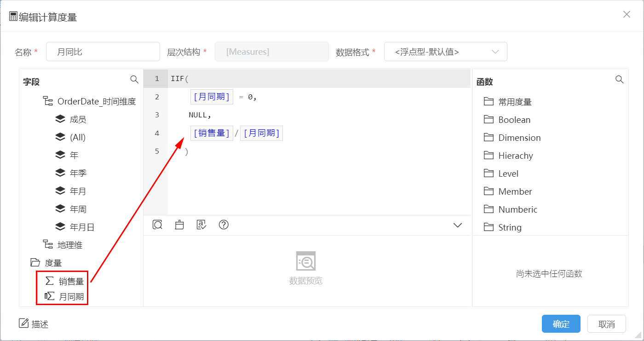Image resolution: width=644 pixels, height=341 pixels.
Task: Click the [月同期] token on line 2
Action: (x=212, y=97)
